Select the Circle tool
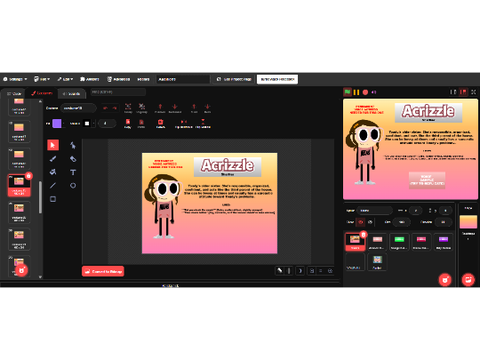Viewport: 480px width, 360px height. (73, 186)
